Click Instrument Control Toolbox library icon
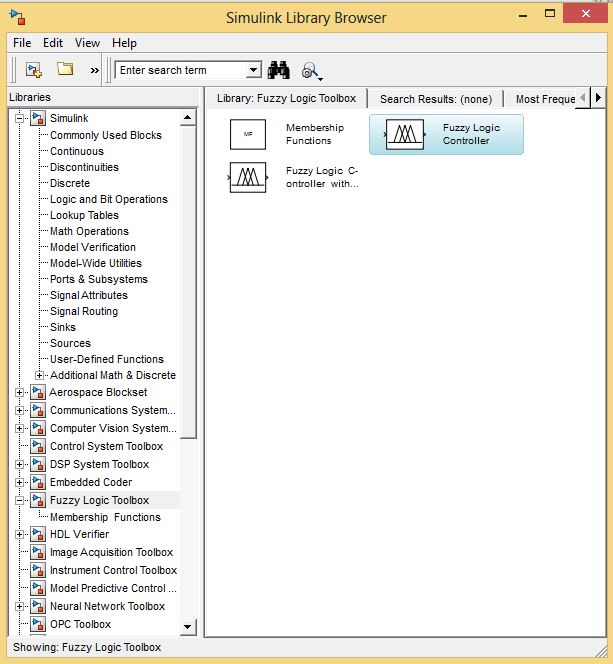 [x=38, y=570]
